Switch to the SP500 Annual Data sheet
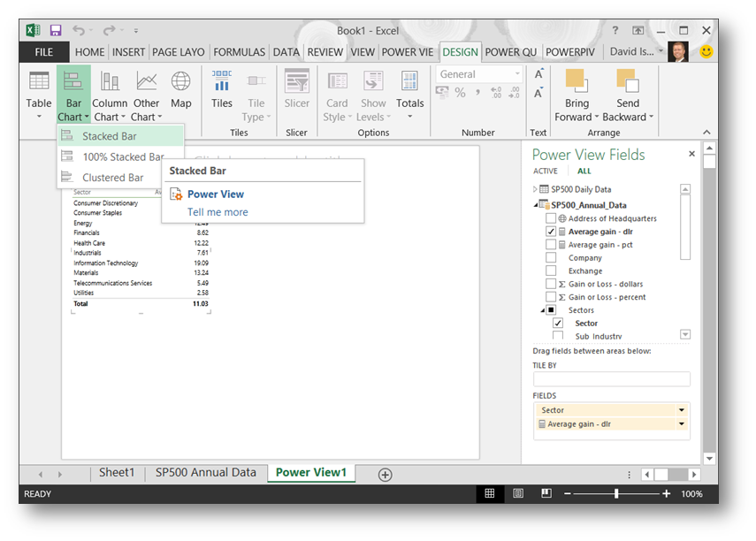This screenshot has height=541, width=756. pos(205,473)
